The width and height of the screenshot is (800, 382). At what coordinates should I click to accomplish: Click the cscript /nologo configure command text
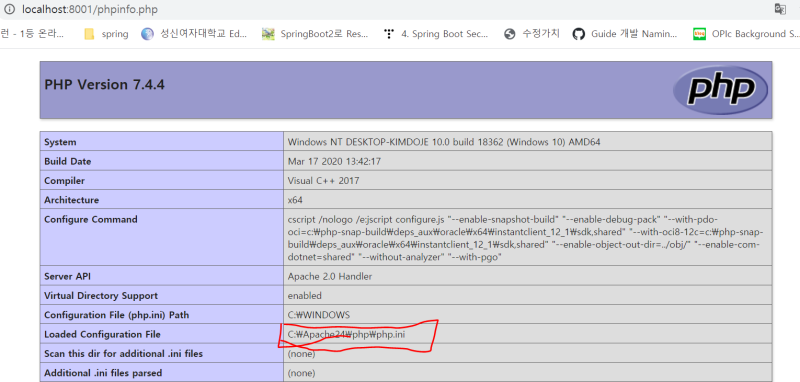pos(526,239)
